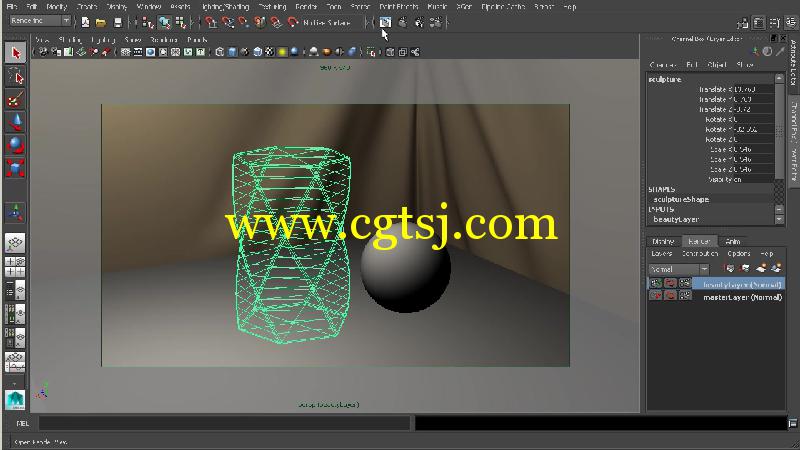Open Shading menu in viewport panel
The height and width of the screenshot is (450, 800).
69,40
